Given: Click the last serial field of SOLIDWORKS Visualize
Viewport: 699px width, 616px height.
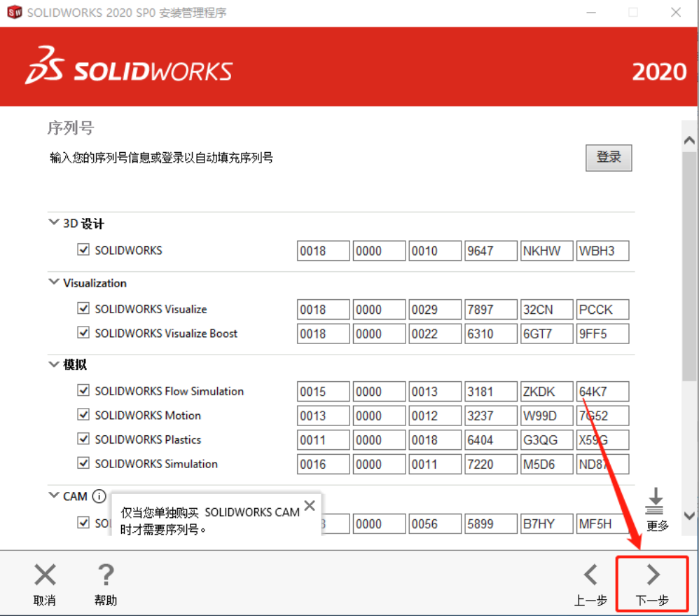Looking at the screenshot, I should point(602,310).
